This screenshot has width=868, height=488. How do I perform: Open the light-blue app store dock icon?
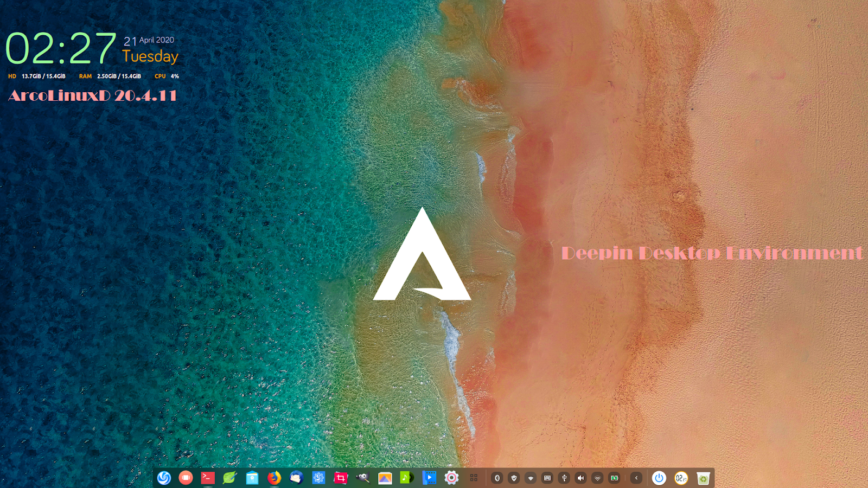pos(252,478)
